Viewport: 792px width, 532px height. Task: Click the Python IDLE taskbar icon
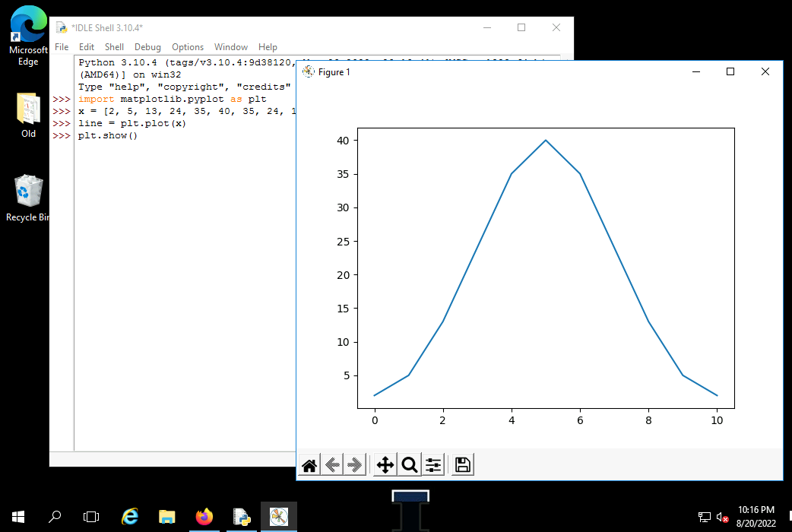coord(242,517)
